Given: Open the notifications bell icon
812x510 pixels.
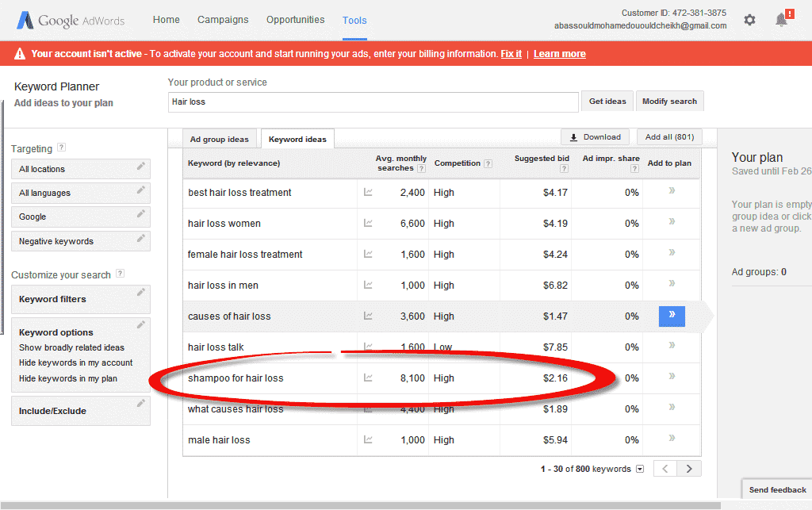Looking at the screenshot, I should point(781,20).
